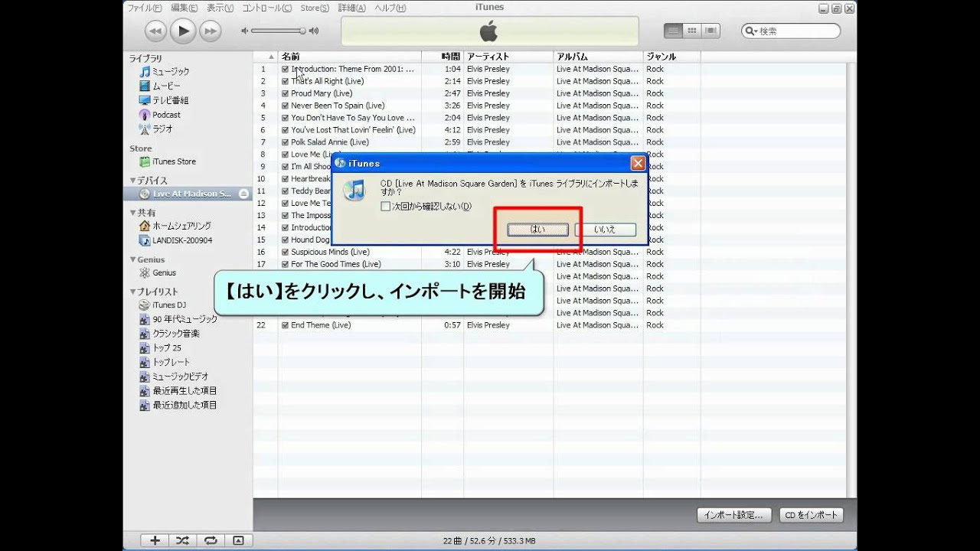Collapse the Genius section
Screen dimensions: 980x551
(132, 259)
